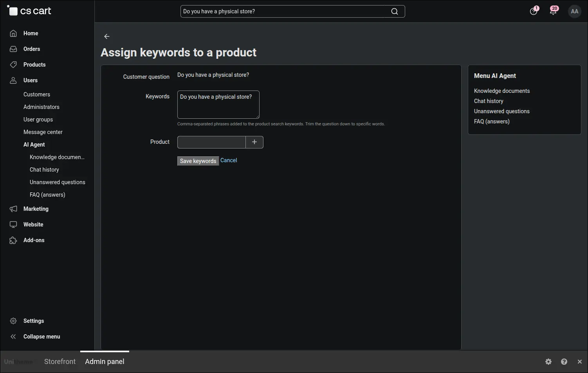Viewport: 588px width, 373px height.
Task: Click the Product input field
Action: 211,142
